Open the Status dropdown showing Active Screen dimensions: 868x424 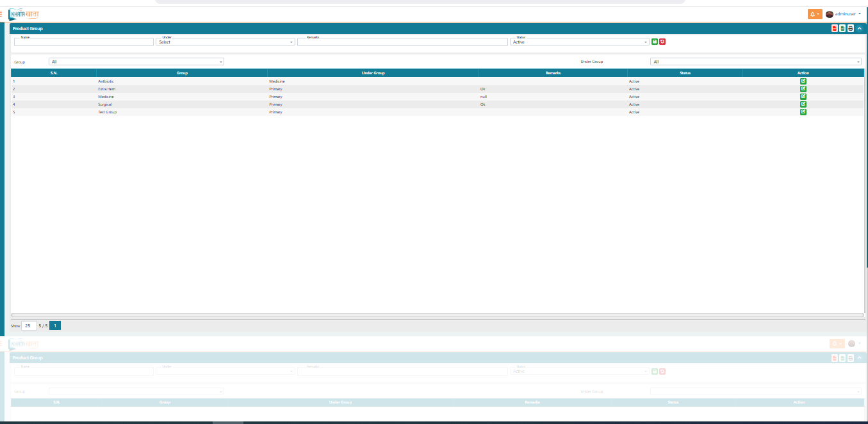(x=580, y=42)
